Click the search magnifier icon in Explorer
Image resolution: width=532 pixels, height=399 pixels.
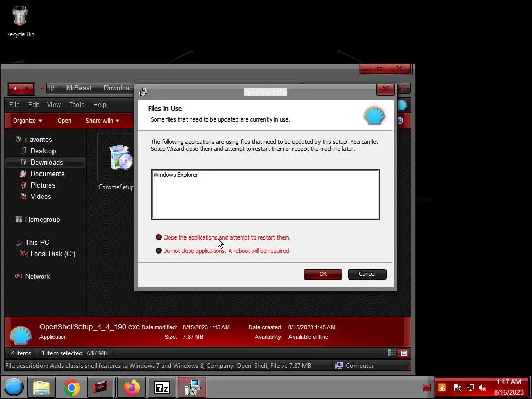tap(403, 88)
